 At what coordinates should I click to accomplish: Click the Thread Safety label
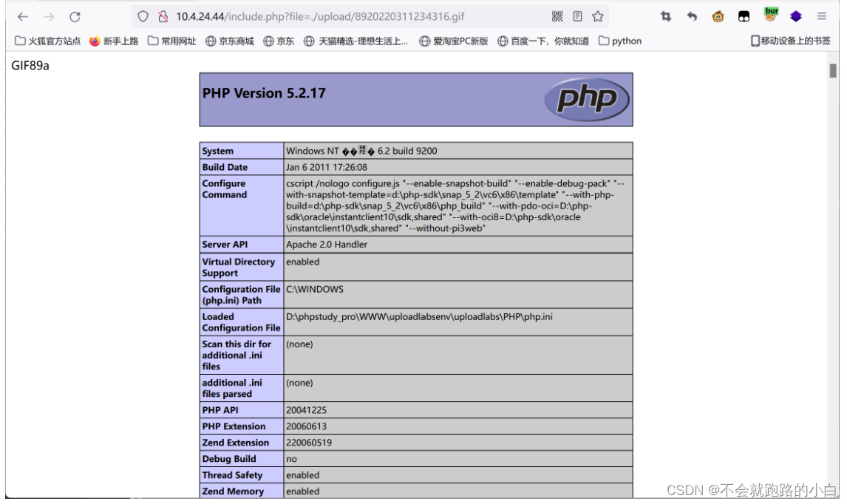232,475
